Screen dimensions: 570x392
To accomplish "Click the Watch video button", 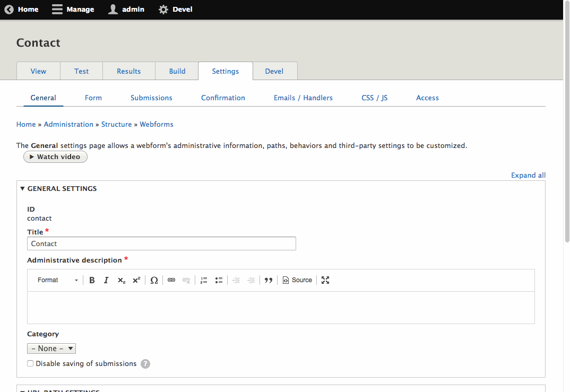I will [55, 157].
